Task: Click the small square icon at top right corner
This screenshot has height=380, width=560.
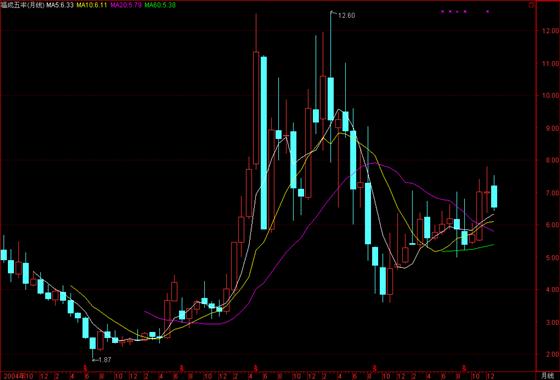Action: click(531, 5)
